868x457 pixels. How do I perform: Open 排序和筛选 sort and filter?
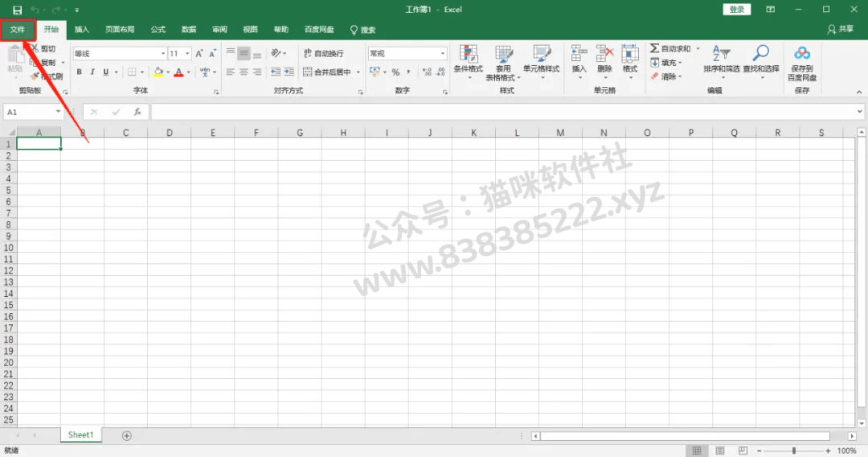coord(722,63)
